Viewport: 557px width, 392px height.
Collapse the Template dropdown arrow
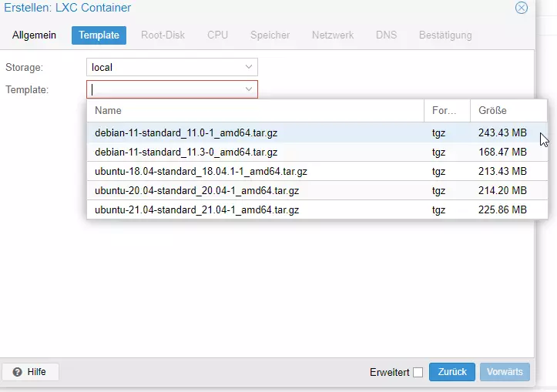point(248,89)
